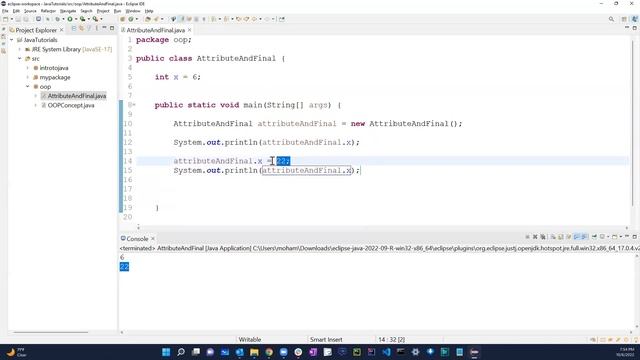640x360 pixels.
Task: Click the Debug bug icon in toolbar
Action: (57, 19)
